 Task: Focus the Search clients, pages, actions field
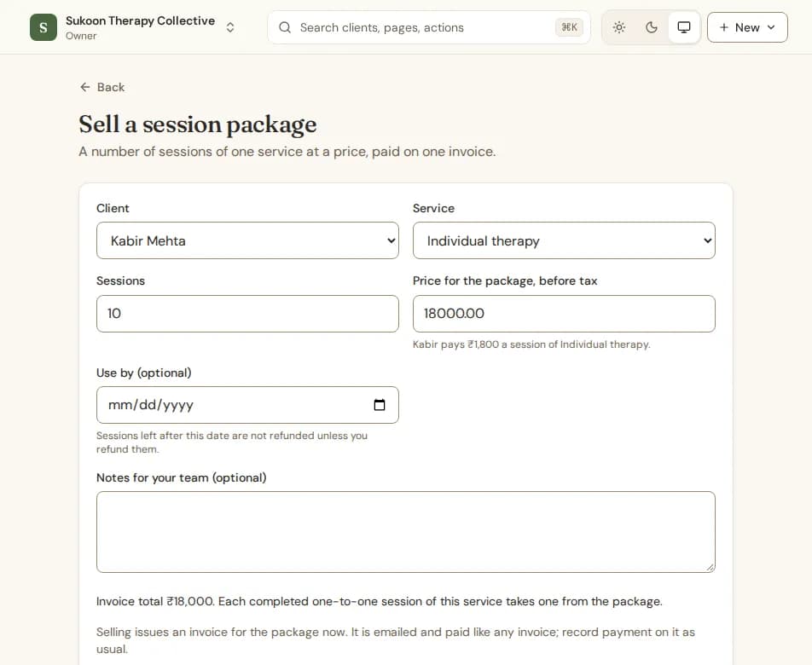429,27
